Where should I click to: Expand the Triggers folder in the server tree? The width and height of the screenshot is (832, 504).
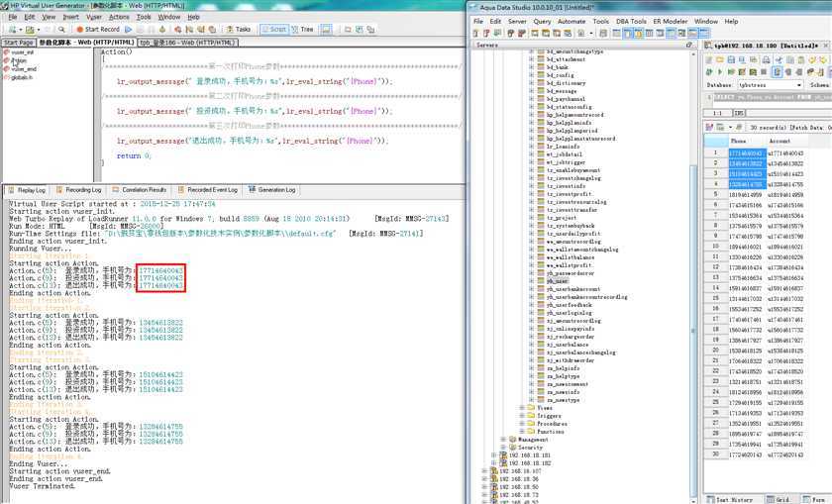[x=522, y=416]
